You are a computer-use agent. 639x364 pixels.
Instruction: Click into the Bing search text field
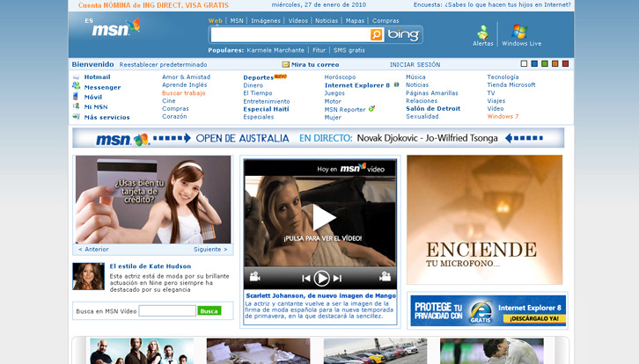289,35
